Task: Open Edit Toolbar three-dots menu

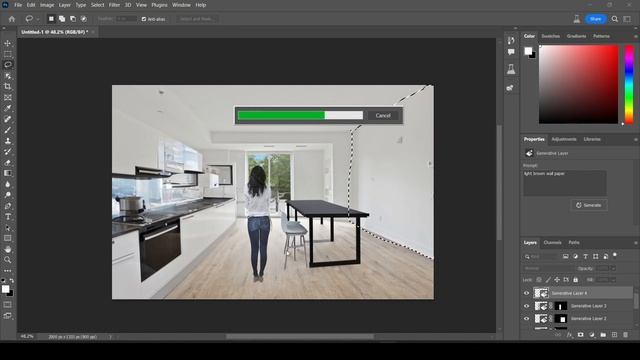Action: click(7, 271)
